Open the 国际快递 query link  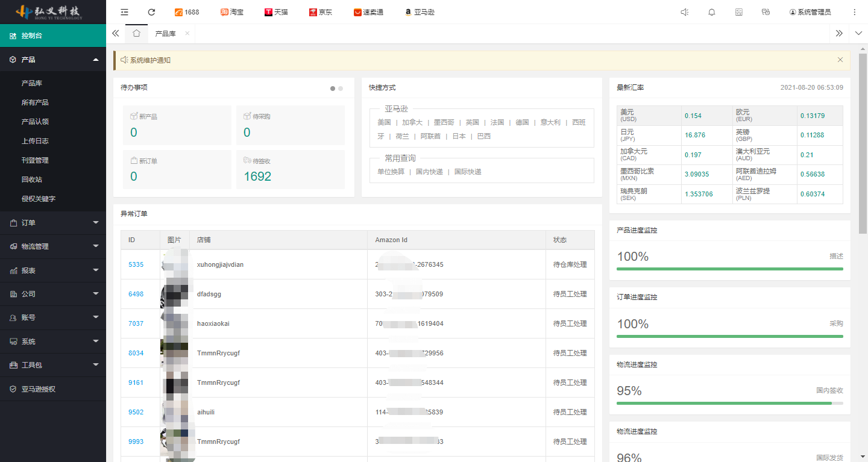(468, 172)
